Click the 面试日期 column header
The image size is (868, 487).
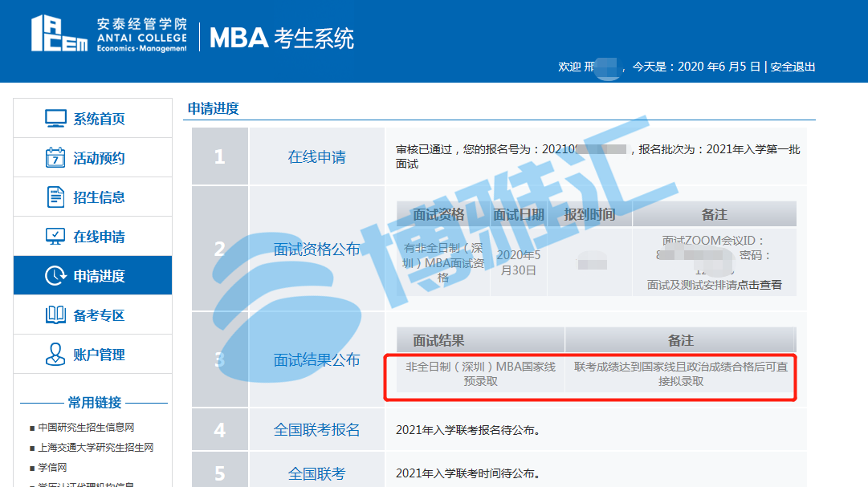[518, 215]
